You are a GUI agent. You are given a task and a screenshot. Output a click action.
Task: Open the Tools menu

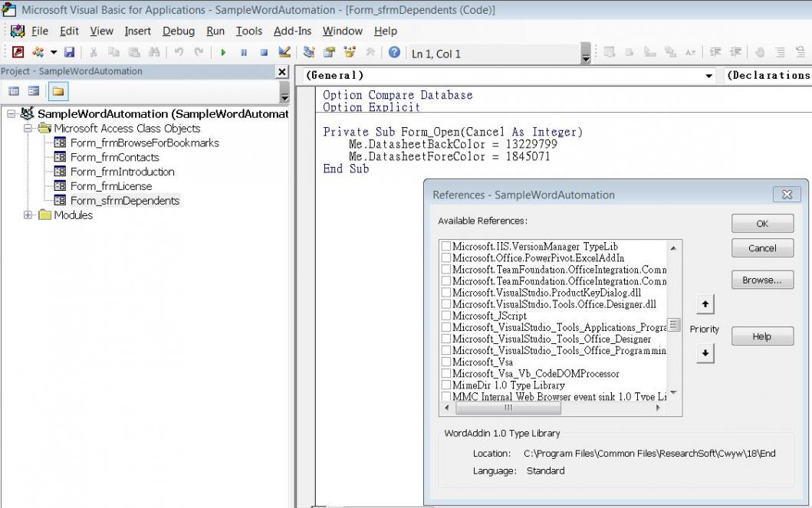(249, 31)
